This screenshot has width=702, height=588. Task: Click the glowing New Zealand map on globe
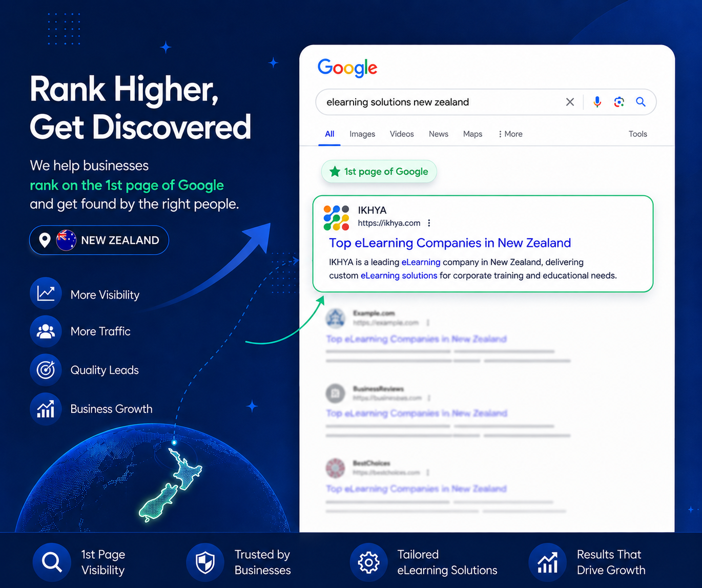[x=171, y=485]
